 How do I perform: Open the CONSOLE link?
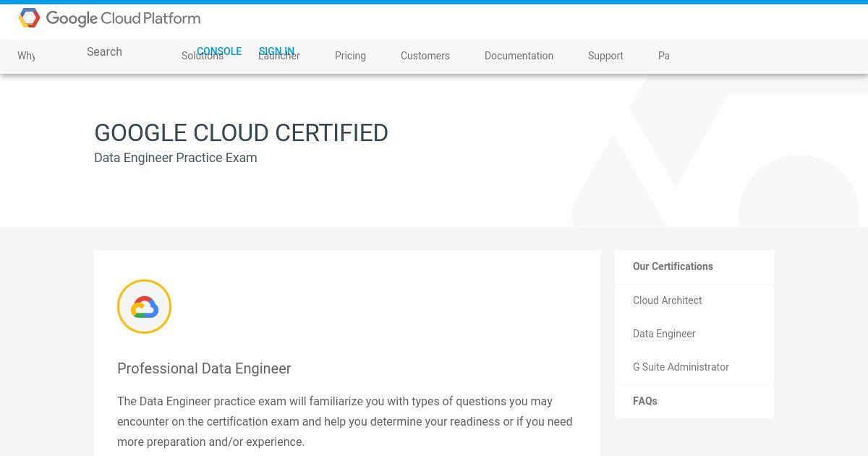point(219,51)
